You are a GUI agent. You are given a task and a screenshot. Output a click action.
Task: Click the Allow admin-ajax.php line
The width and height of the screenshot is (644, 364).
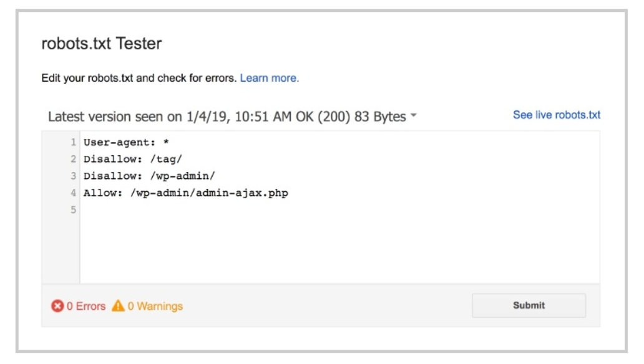(185, 193)
